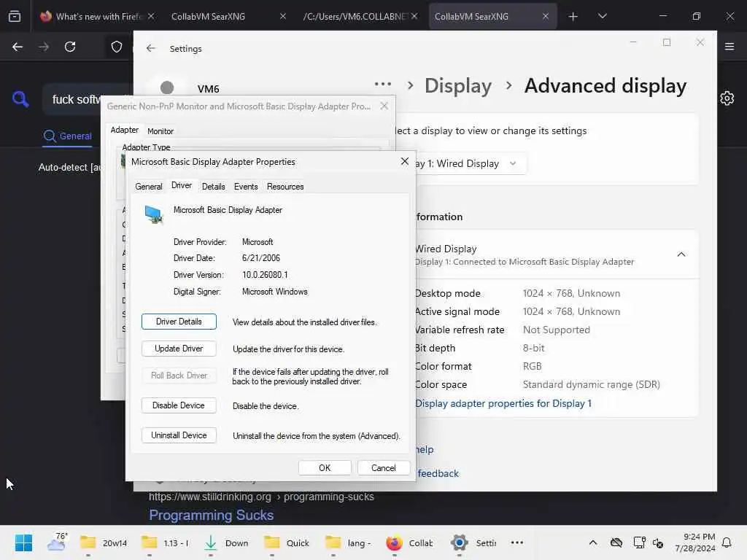Open Display adapter properties for Display 1 link
This screenshot has width=747, height=560.
click(x=503, y=403)
